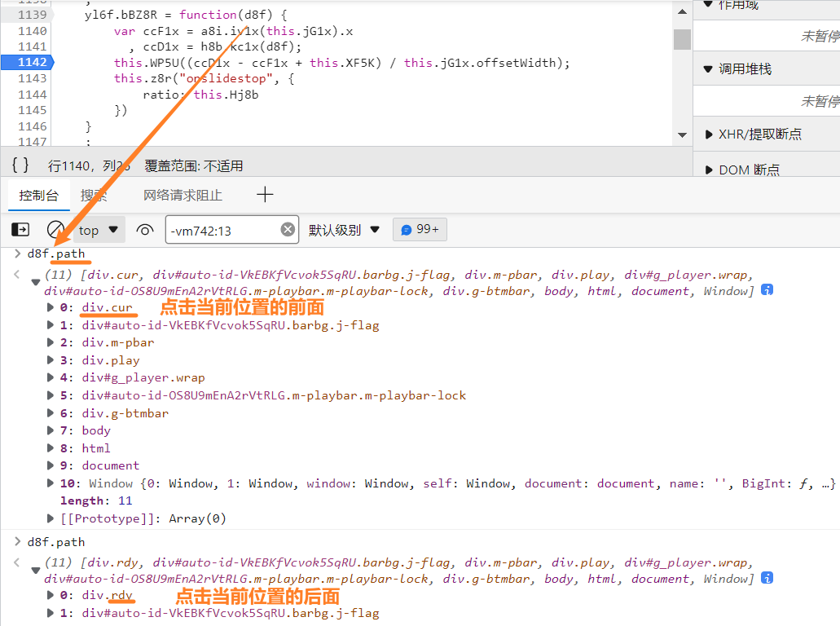Collapse the second (11) array with div.rdy

click(x=35, y=571)
